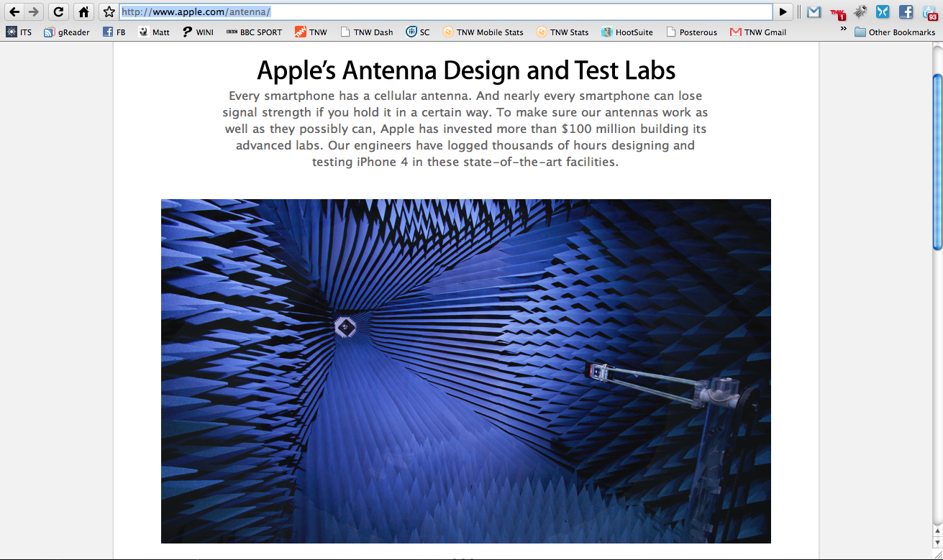Image resolution: width=943 pixels, height=560 pixels.
Task: Open the extension with badge 93
Action: tap(929, 12)
